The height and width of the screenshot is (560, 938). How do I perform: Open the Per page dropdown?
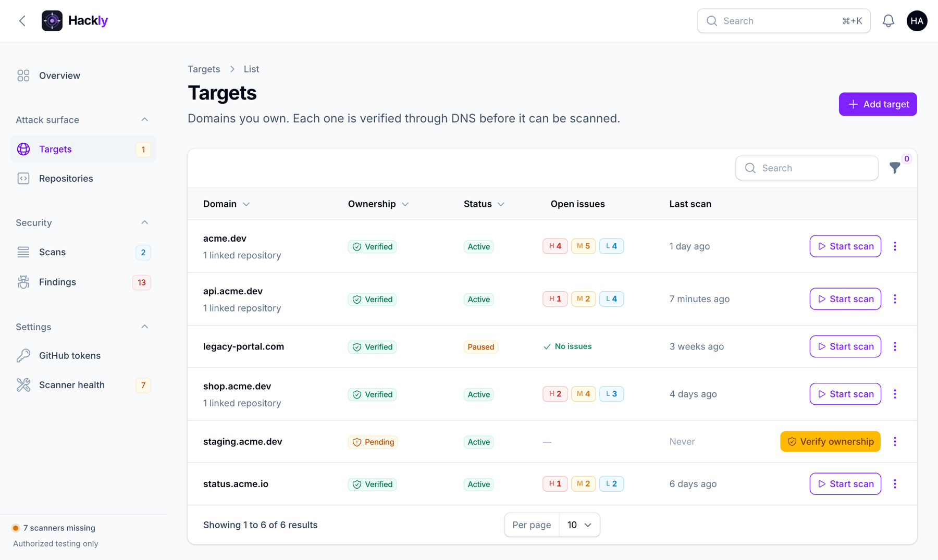[579, 525]
